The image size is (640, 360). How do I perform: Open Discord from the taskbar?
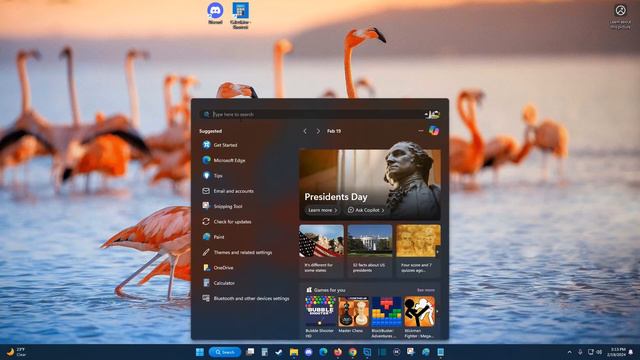pos(308,352)
